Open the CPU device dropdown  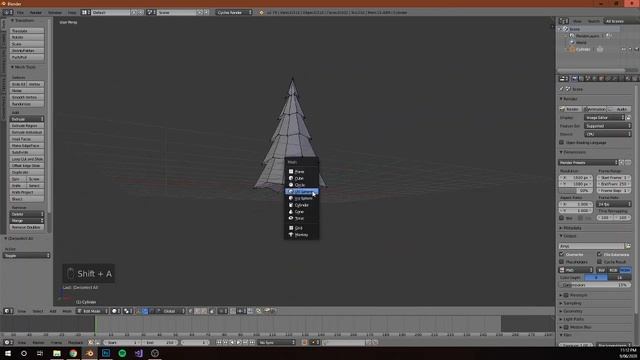[x=608, y=134]
